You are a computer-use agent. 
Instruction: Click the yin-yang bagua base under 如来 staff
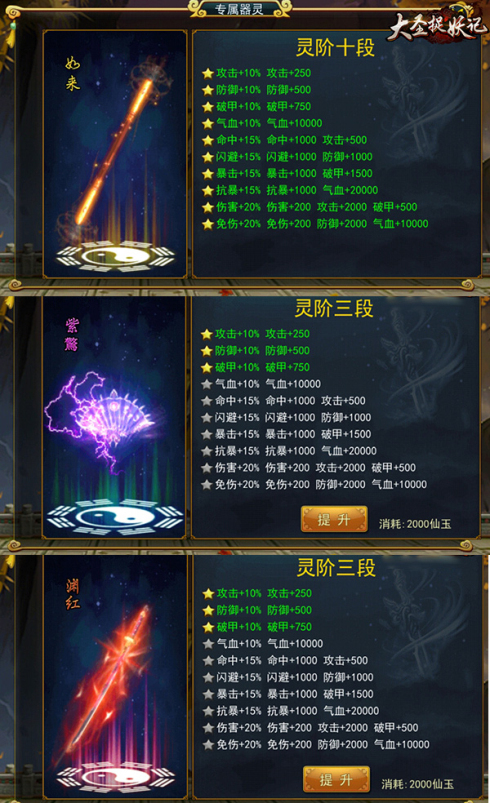[x=116, y=256]
